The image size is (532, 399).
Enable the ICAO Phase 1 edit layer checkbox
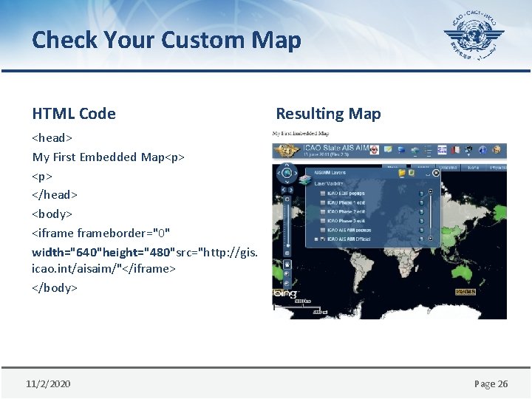coord(323,202)
